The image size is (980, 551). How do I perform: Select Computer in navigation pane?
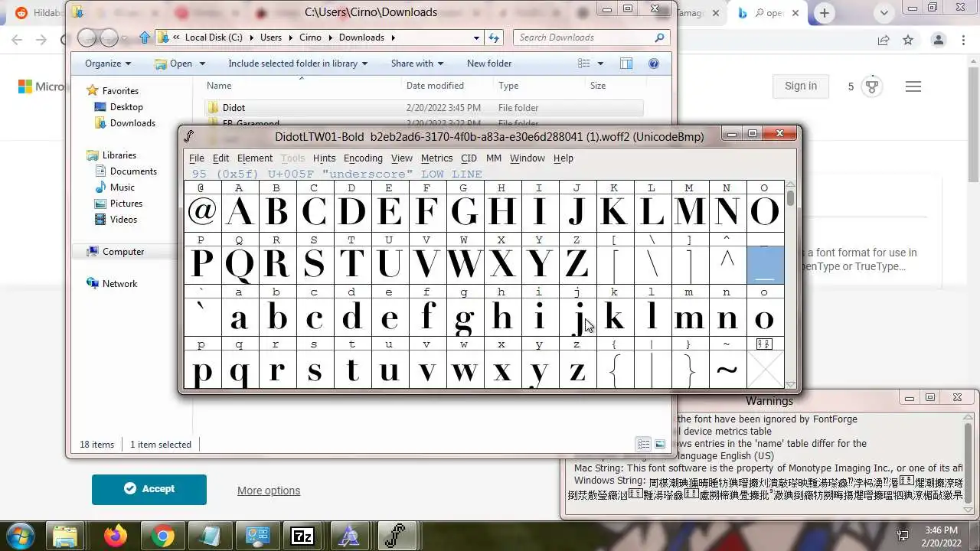[123, 252]
